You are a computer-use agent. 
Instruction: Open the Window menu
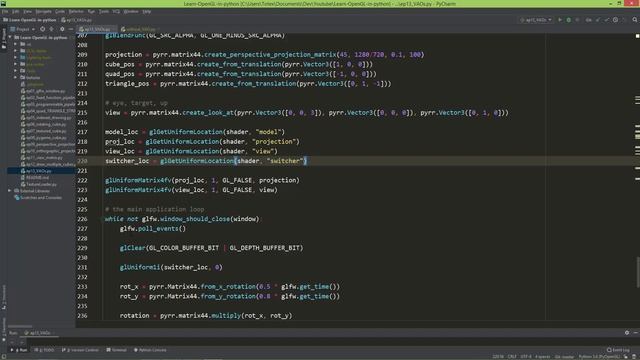click(131, 11)
